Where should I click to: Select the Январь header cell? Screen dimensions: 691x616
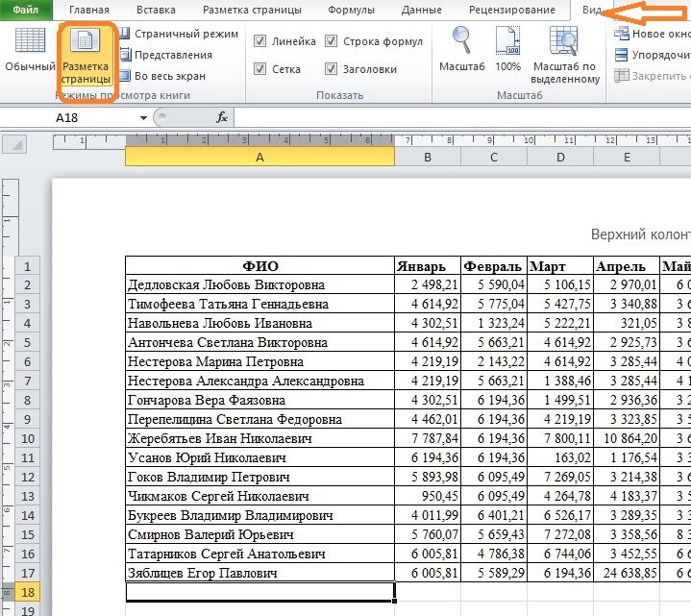click(x=428, y=266)
